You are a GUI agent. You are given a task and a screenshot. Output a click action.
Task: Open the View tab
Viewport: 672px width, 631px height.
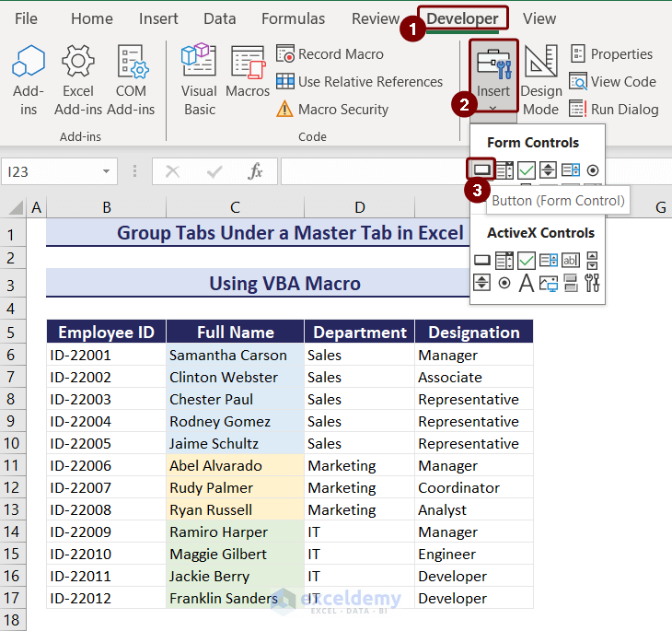[539, 18]
